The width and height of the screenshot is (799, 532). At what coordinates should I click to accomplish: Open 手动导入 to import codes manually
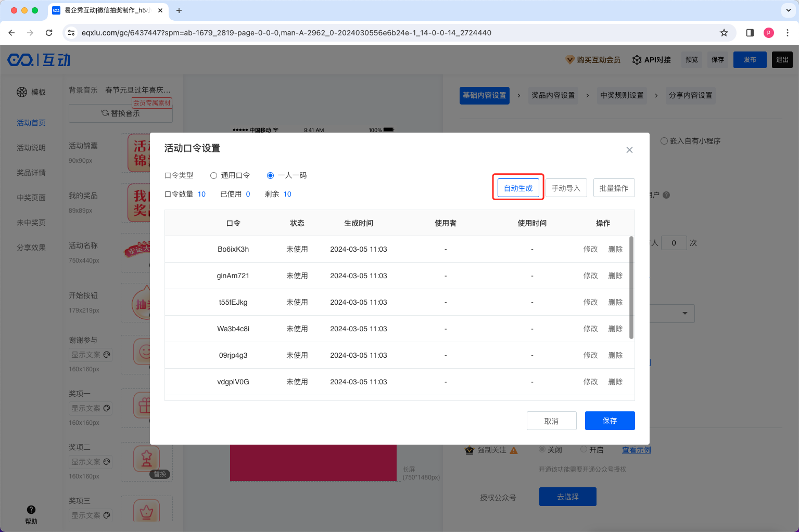[566, 188]
